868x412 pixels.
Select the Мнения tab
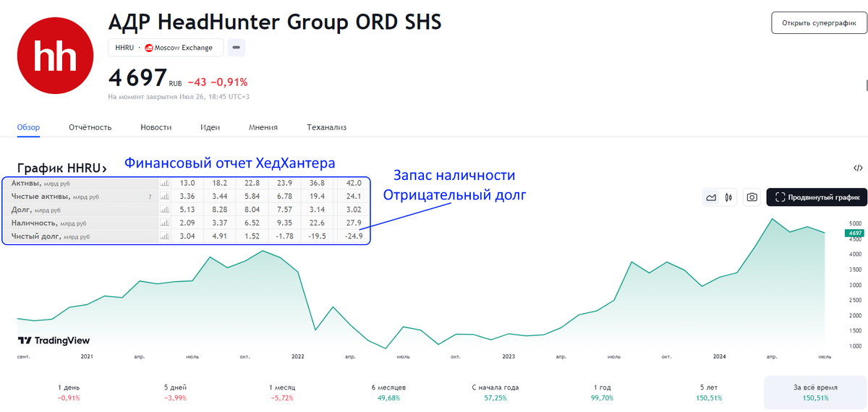click(x=263, y=127)
